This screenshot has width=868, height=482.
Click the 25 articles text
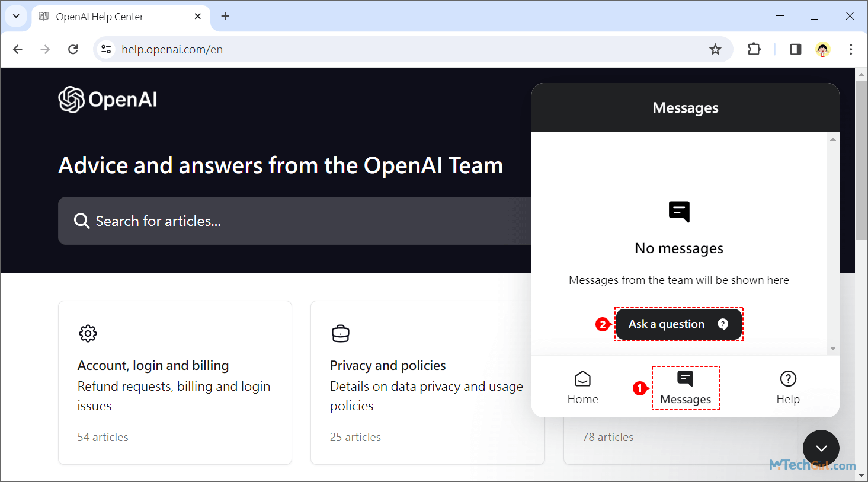click(355, 437)
